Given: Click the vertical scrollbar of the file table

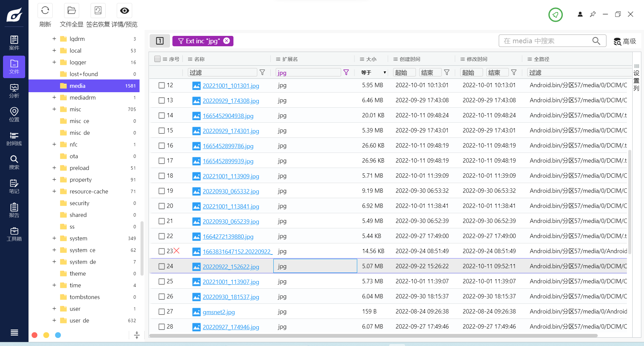Looking at the screenshot, I should [630, 201].
